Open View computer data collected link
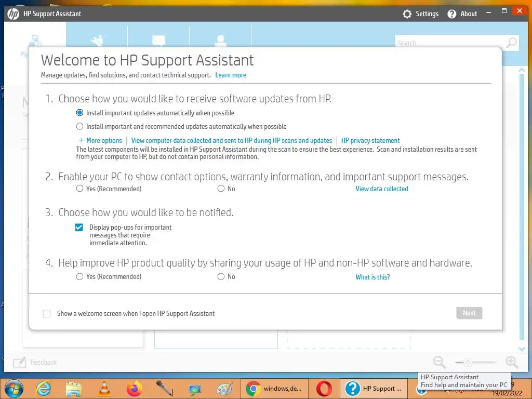 [x=231, y=140]
